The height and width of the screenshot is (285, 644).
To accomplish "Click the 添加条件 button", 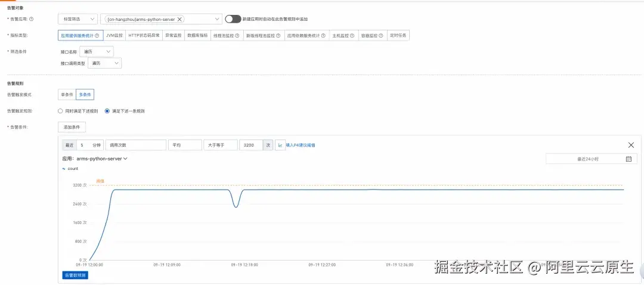I will pyautogui.click(x=72, y=128).
